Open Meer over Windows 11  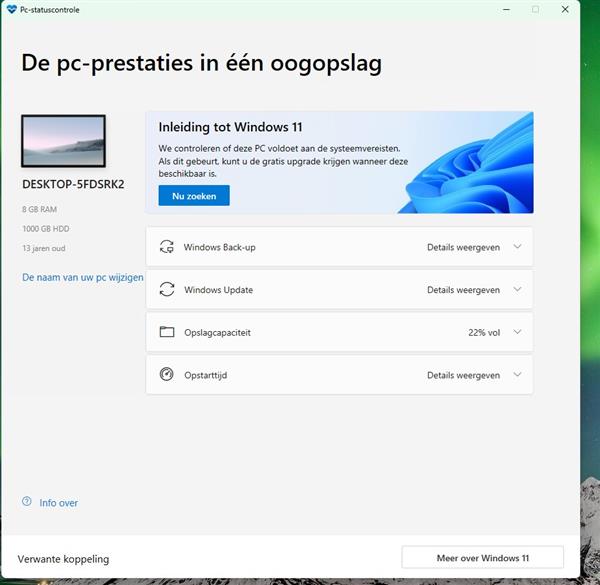point(482,557)
